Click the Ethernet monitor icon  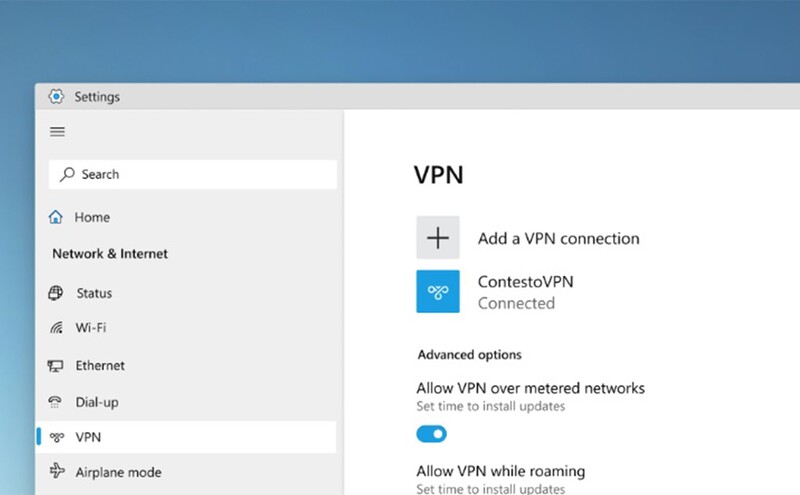[56, 366]
